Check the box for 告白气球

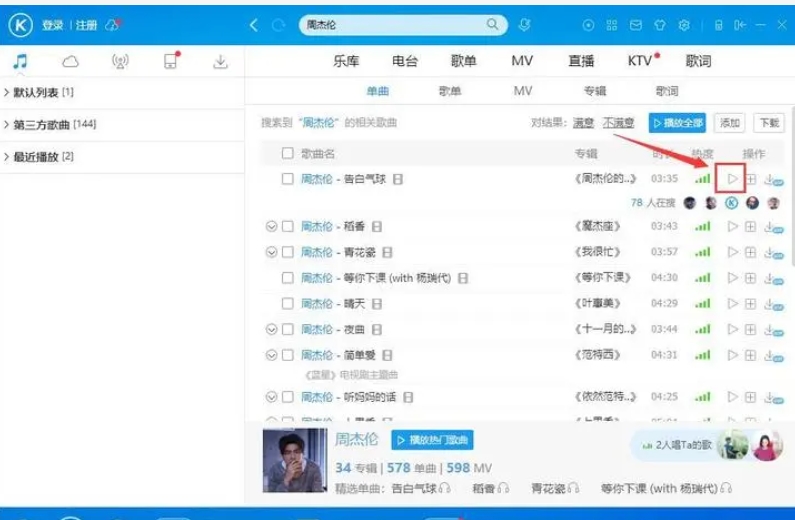(x=287, y=179)
